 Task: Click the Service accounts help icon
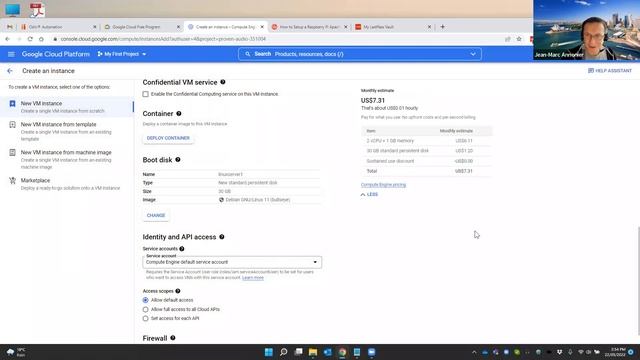[182, 249]
